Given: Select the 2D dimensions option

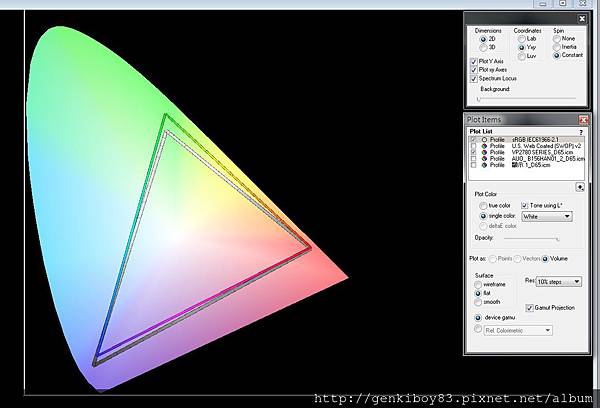Looking at the screenshot, I should (483, 39).
